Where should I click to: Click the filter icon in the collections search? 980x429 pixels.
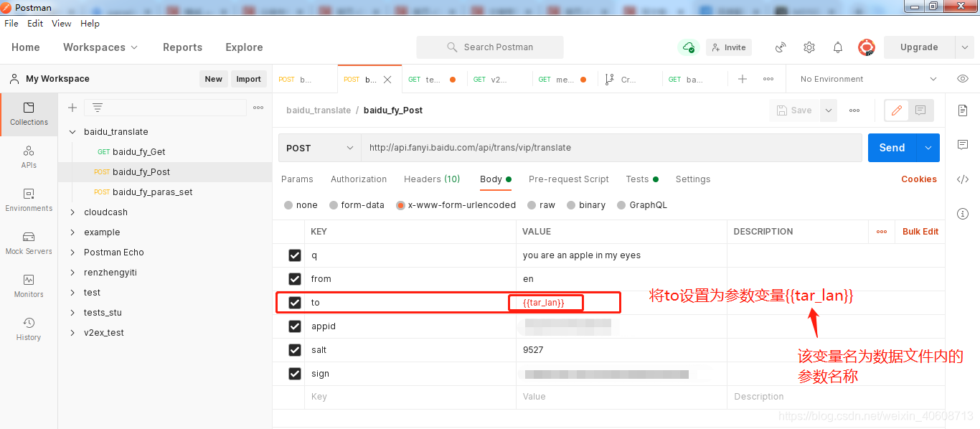click(98, 108)
